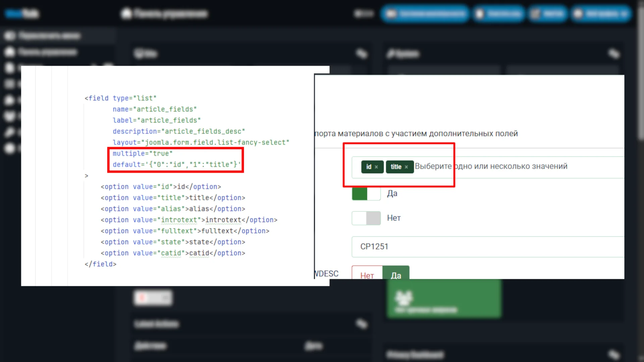
Task: Click the Joomla logo in the top-left corner
Action: pos(22,13)
